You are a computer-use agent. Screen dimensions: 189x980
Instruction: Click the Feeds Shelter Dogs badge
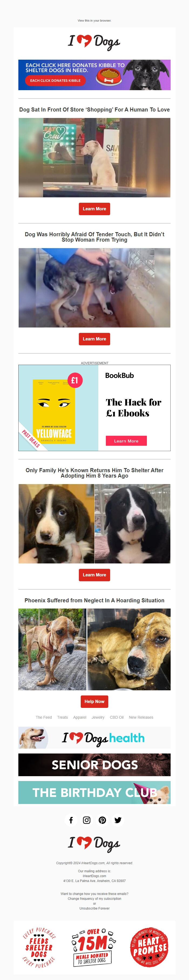39,947
